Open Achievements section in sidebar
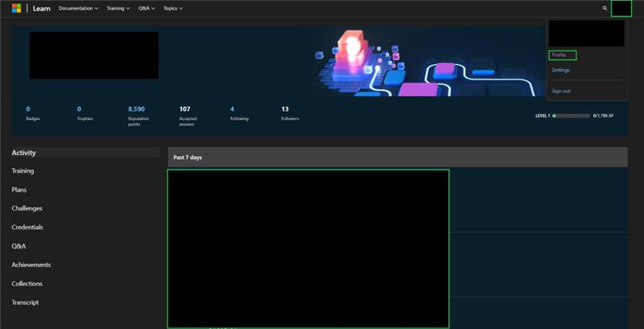The height and width of the screenshot is (329, 644). (x=31, y=265)
